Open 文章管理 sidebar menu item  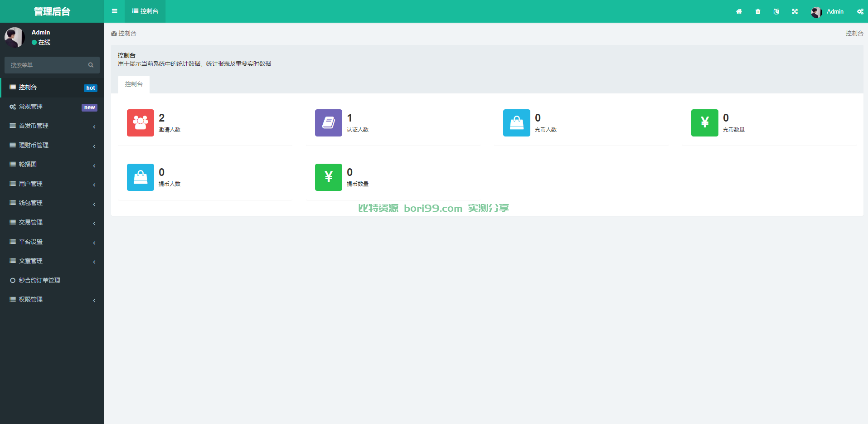(52, 261)
